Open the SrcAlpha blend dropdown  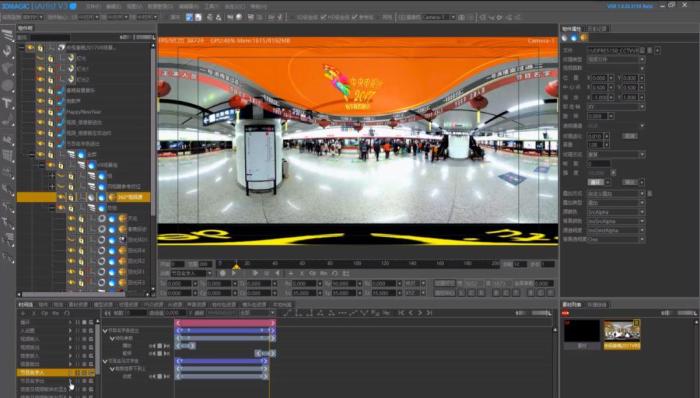[616, 212]
